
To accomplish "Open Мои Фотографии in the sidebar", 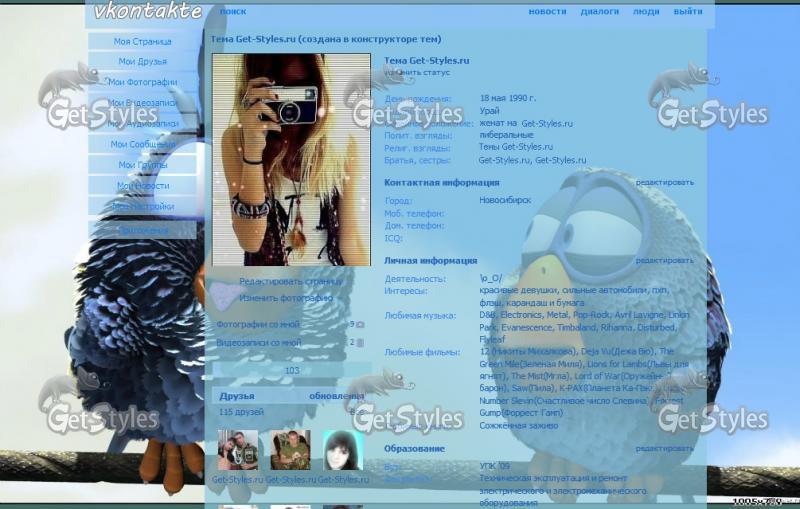I will tap(142, 82).
